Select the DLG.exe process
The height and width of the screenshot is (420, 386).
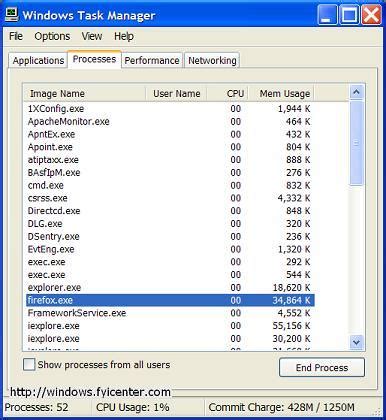click(170, 224)
